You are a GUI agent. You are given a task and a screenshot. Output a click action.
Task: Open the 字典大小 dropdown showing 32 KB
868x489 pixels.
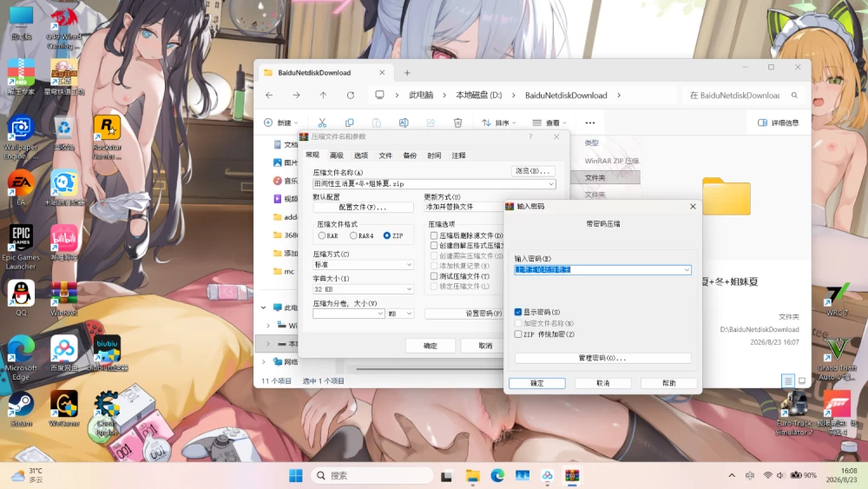363,289
